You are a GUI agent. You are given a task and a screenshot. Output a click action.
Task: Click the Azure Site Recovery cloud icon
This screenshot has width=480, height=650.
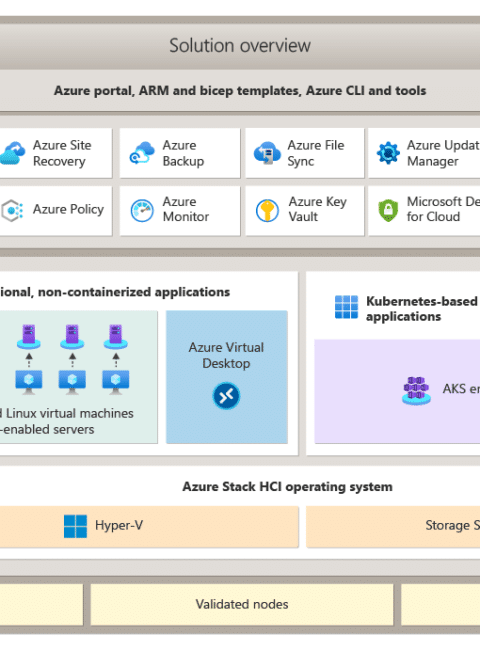click(x=12, y=153)
